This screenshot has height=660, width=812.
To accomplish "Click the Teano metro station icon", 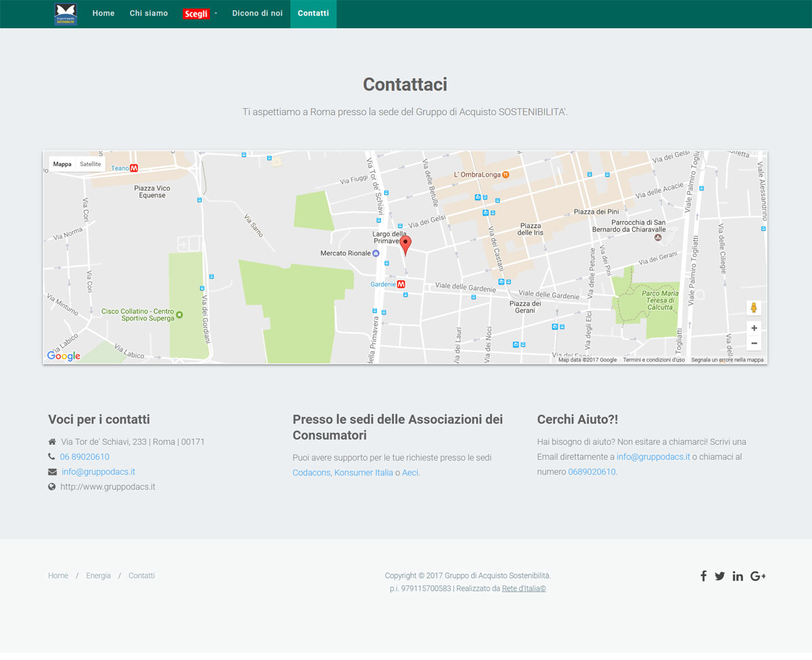I will [134, 168].
